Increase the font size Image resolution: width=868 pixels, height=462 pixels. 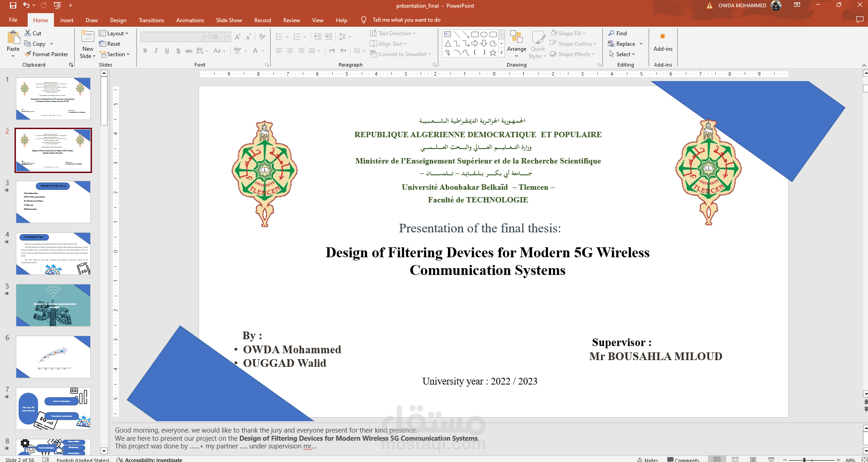tap(238, 37)
